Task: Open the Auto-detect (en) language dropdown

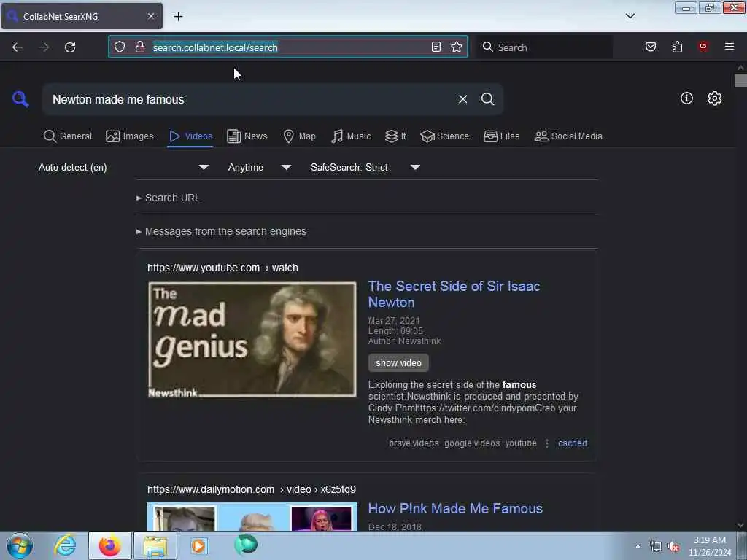Action: pyautogui.click(x=123, y=167)
